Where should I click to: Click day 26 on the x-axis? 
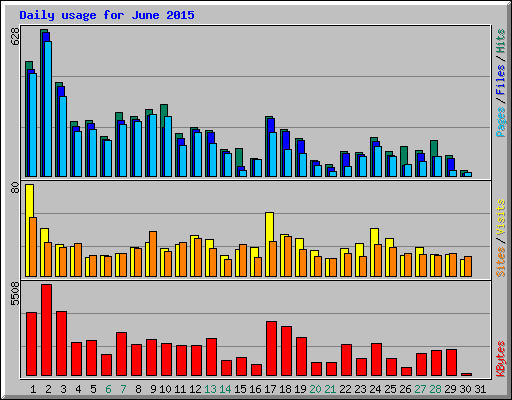pos(405,389)
